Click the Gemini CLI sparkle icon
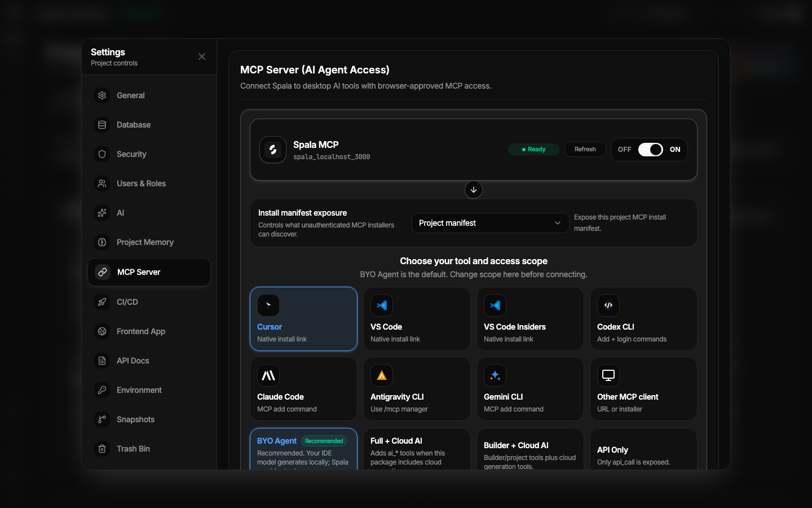The width and height of the screenshot is (812, 508). coord(495,375)
